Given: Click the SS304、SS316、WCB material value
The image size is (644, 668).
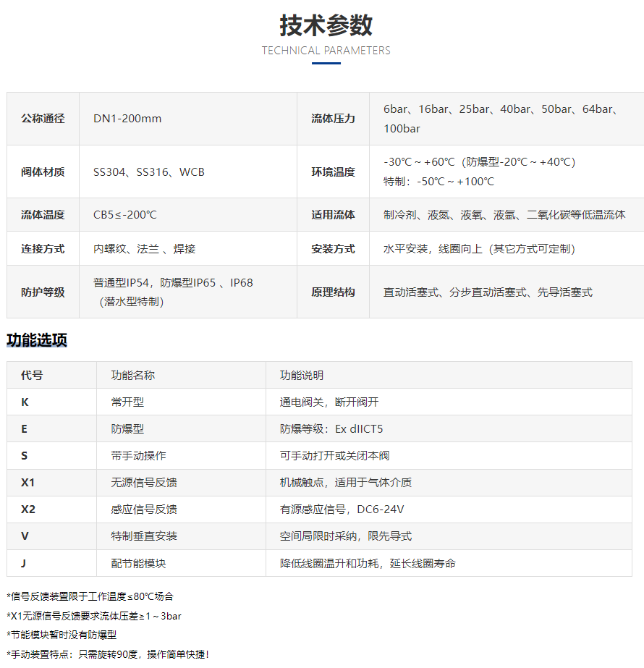Looking at the screenshot, I should pos(148,172).
